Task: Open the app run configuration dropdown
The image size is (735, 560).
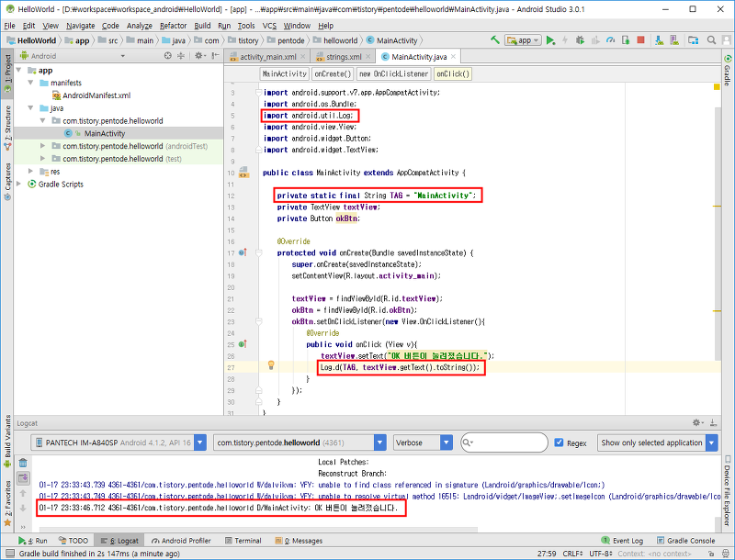Action: (x=523, y=40)
